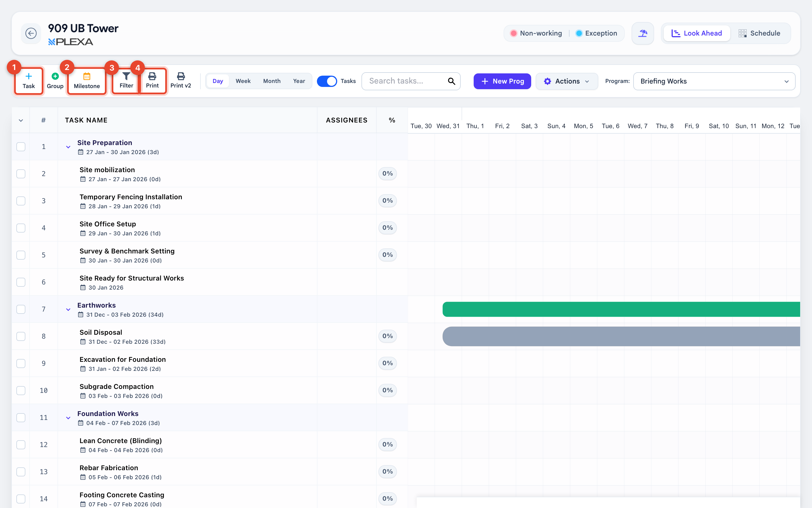Screen dimensions: 812x508
Task: Select checkbox for Temporary Fencing Installation
Action: point(21,201)
